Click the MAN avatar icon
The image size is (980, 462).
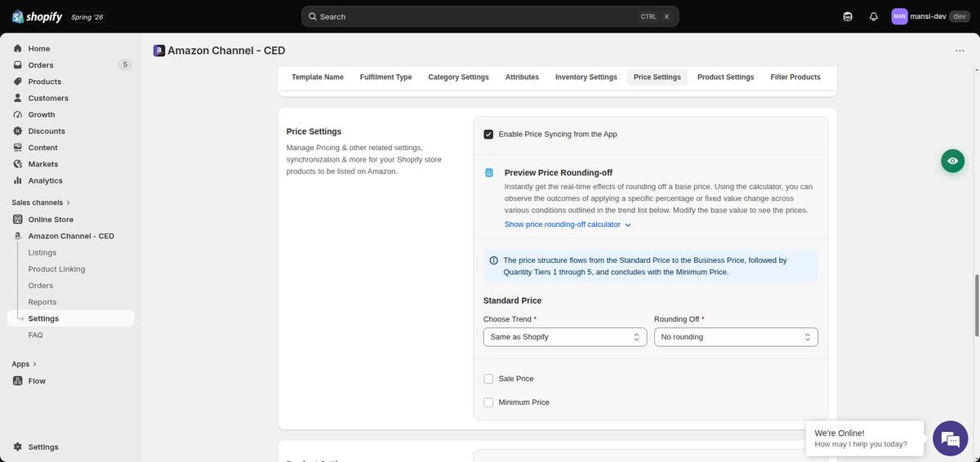pyautogui.click(x=899, y=16)
